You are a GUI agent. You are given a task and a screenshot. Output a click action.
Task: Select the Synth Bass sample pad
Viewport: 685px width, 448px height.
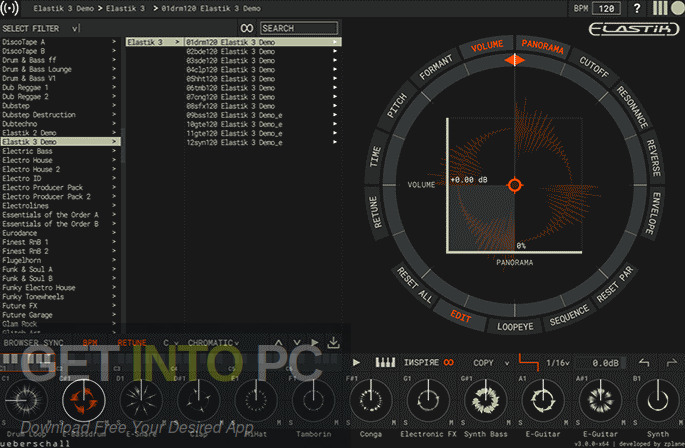pyautogui.click(x=486, y=400)
